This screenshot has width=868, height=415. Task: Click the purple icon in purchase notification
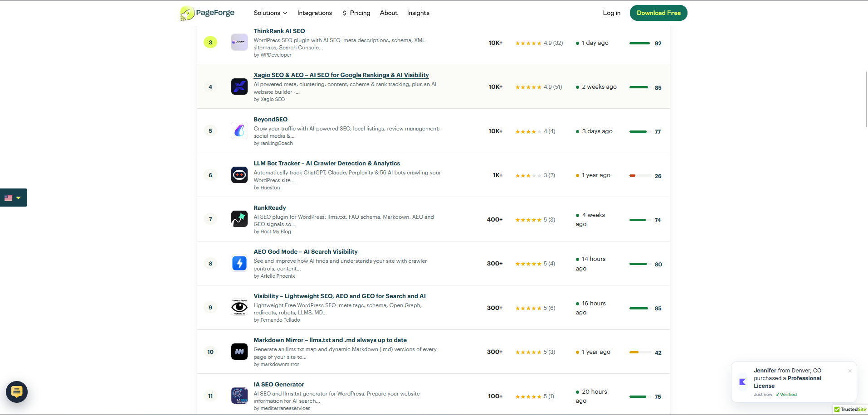742,382
